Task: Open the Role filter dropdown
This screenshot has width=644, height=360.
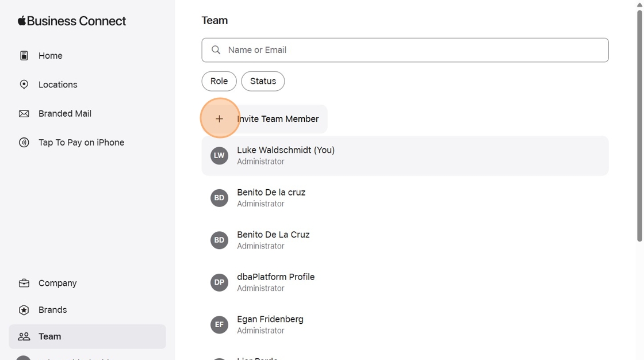Action: pos(219,81)
